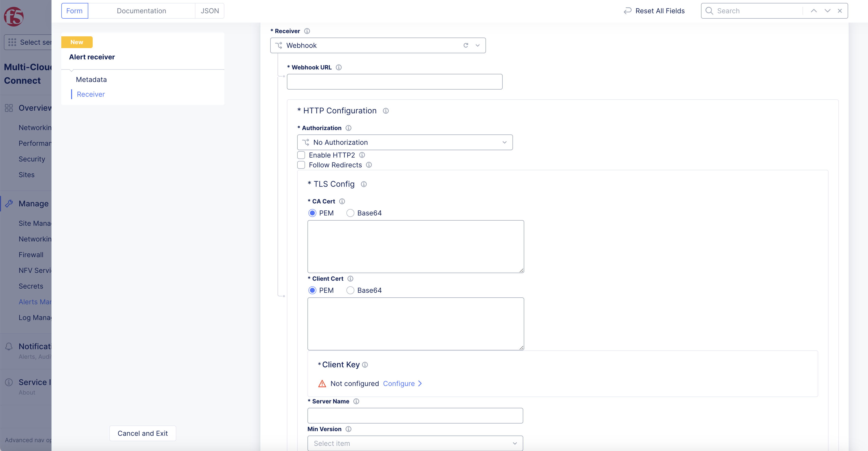Show info for Min Version
The height and width of the screenshot is (451, 868).
click(348, 429)
